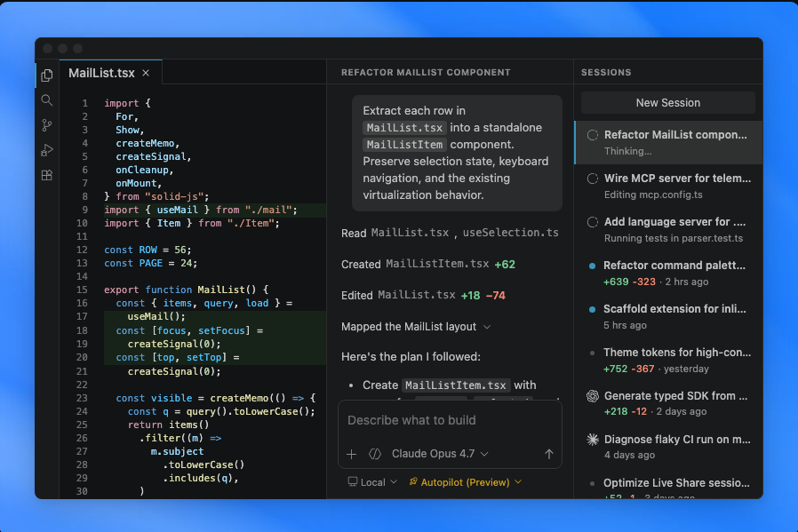
Task: Click the SESSIONS panel header
Action: point(606,72)
